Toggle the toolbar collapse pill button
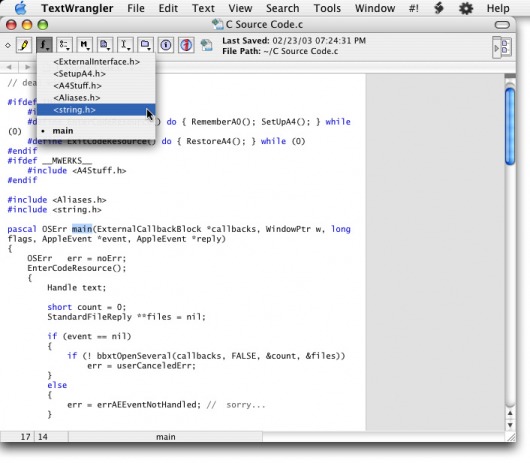Viewport: 530px width, 463px height. coord(502,25)
